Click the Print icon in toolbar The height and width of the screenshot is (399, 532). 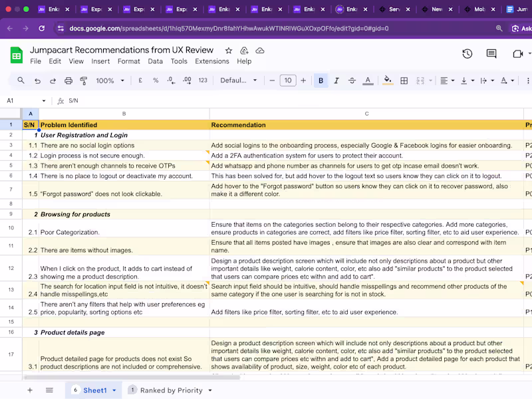[68, 80]
